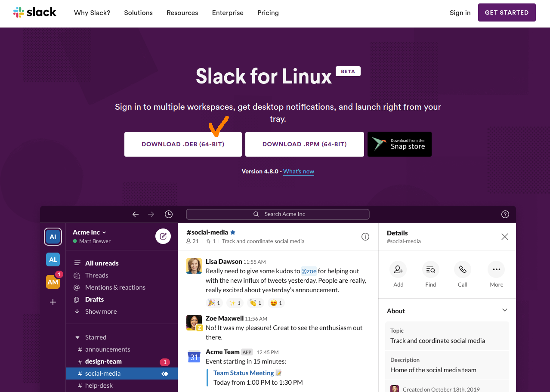Image resolution: width=550 pixels, height=392 pixels.
Task: Select the AI workspace icon
Action: point(53,237)
